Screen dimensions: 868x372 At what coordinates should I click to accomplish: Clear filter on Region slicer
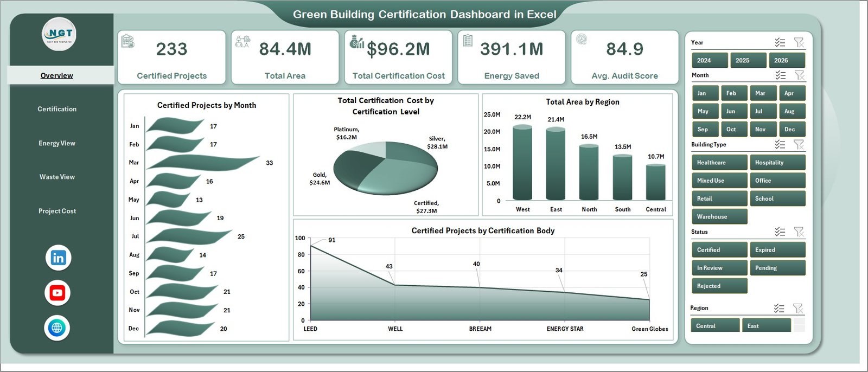click(798, 308)
